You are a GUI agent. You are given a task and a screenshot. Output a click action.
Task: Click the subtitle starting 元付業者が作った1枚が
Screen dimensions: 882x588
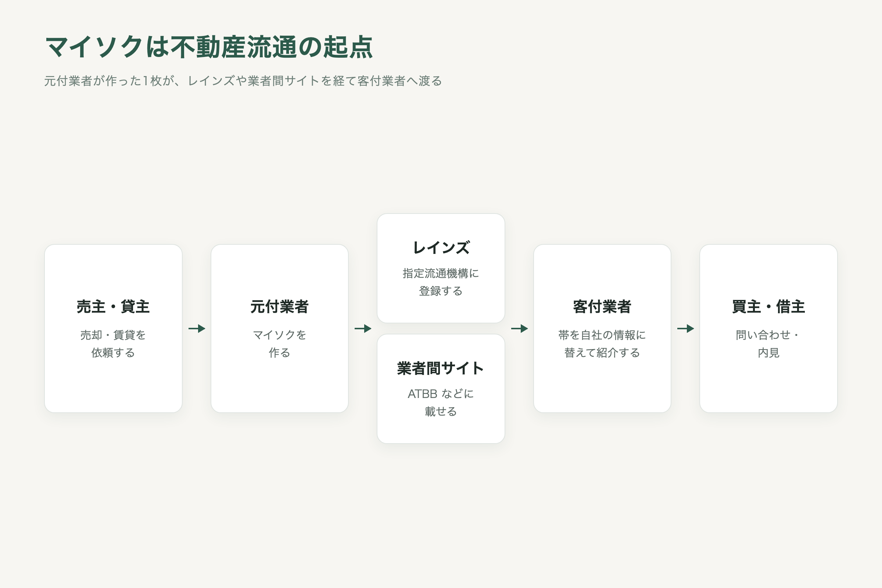(x=243, y=81)
